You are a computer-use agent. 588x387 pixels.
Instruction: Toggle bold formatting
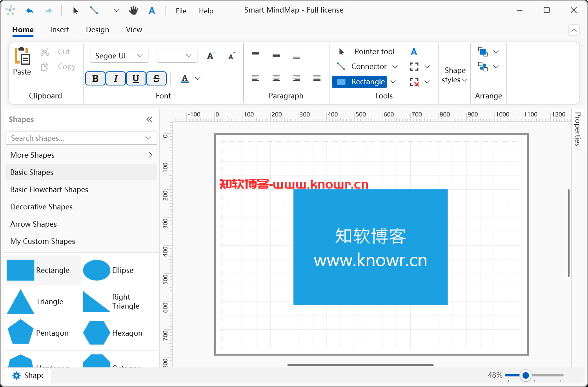click(x=95, y=78)
